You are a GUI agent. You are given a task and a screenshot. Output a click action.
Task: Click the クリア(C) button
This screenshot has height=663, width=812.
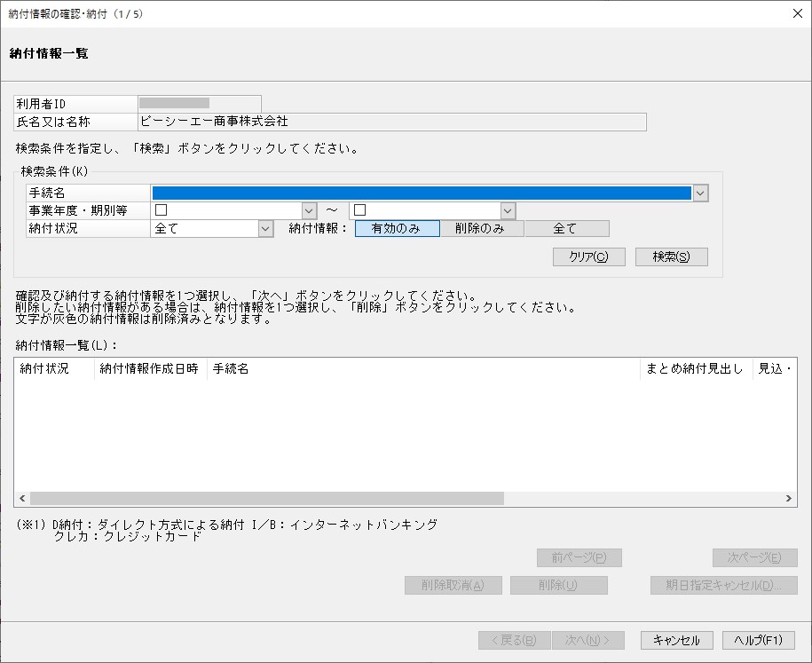pos(588,257)
